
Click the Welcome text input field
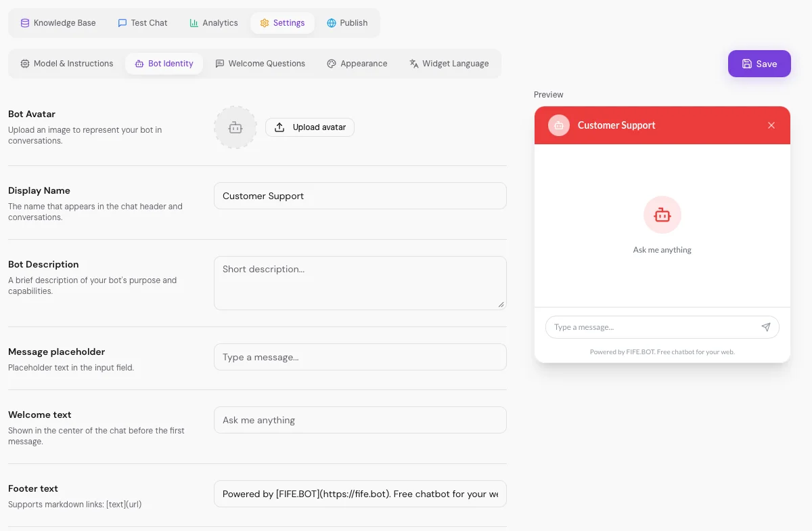click(x=360, y=420)
